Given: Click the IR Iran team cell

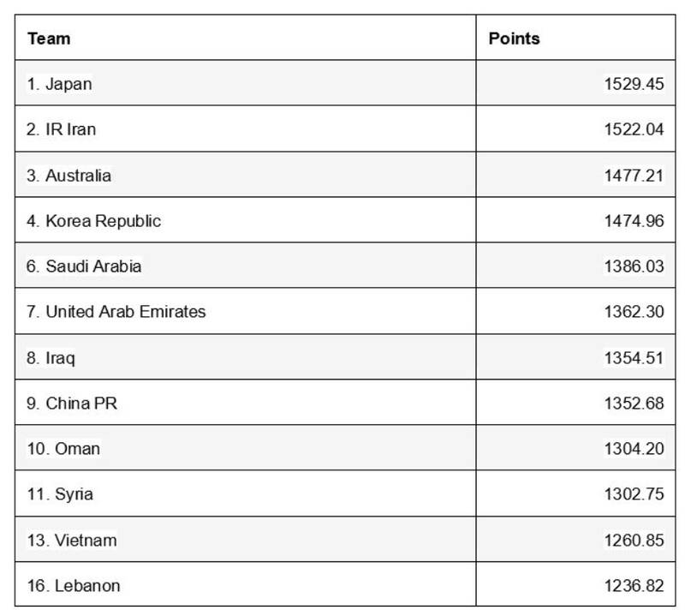Looking at the screenshot, I should click(60, 129).
